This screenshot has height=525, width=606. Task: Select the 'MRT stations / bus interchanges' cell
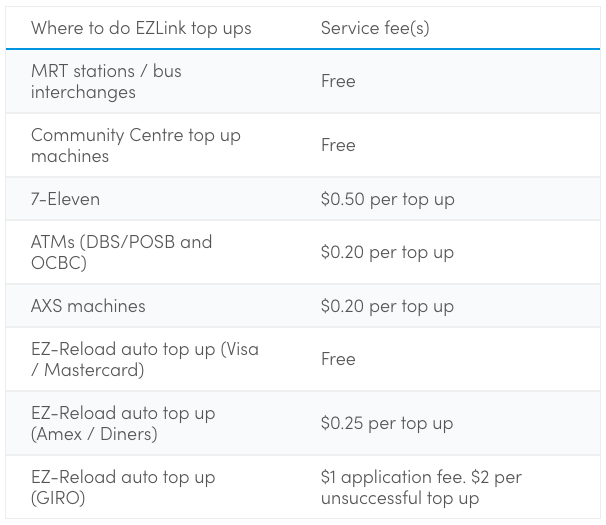[x=106, y=81]
